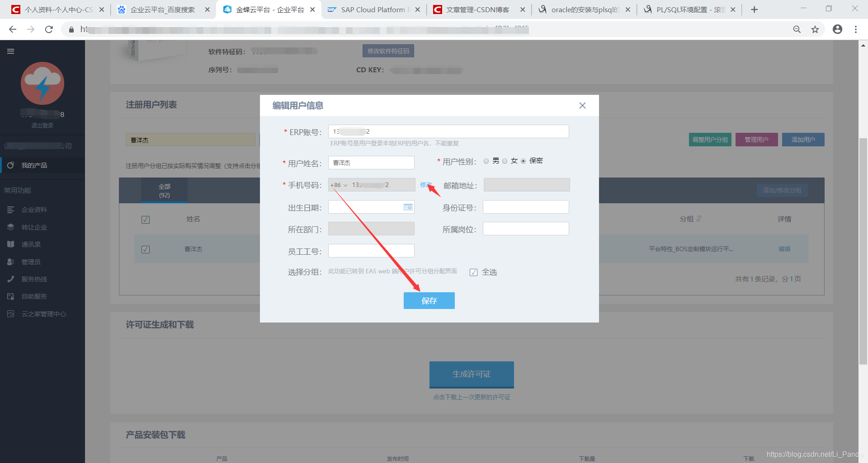Uncheck the checkbox beside 曹洋杰 row
868x463 pixels.
[x=145, y=249]
